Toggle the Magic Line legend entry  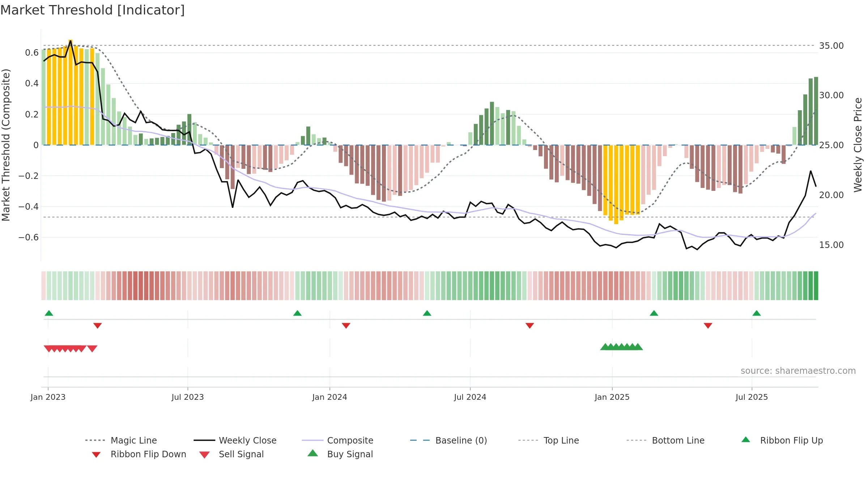click(121, 440)
